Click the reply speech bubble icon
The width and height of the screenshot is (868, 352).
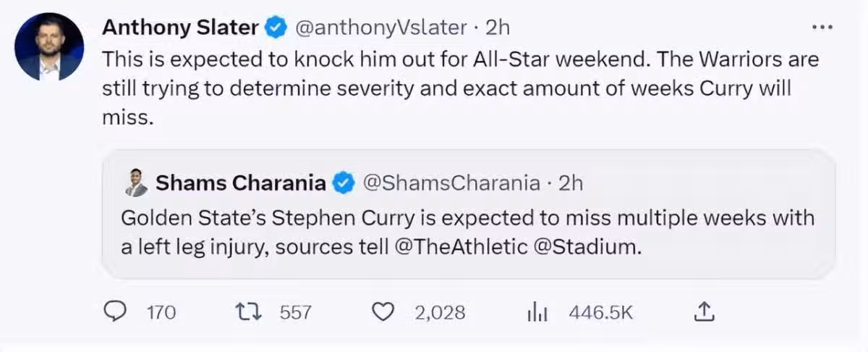[116, 312]
